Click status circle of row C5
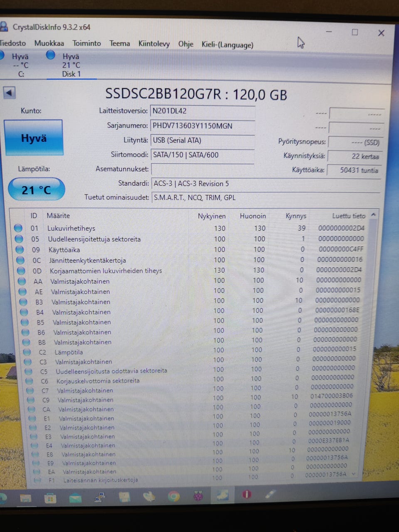The image size is (399, 532). pyautogui.click(x=29, y=371)
